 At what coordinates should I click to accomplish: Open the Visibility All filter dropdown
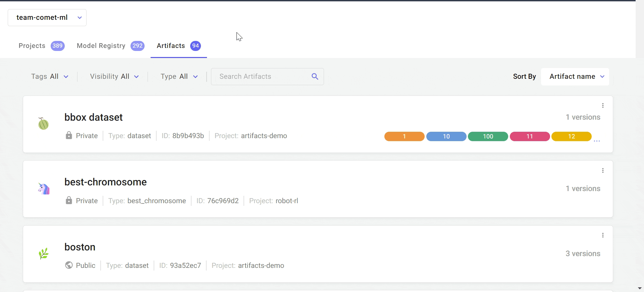tap(114, 76)
